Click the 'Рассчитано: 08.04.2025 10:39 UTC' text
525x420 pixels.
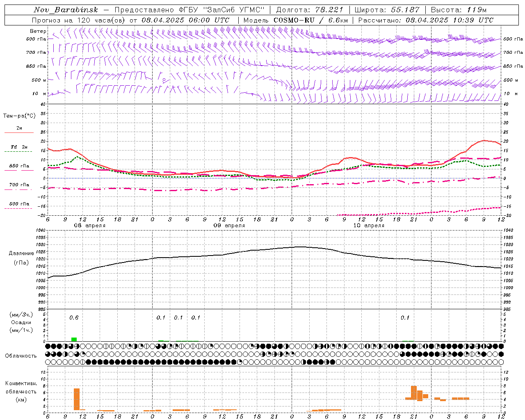426,20
